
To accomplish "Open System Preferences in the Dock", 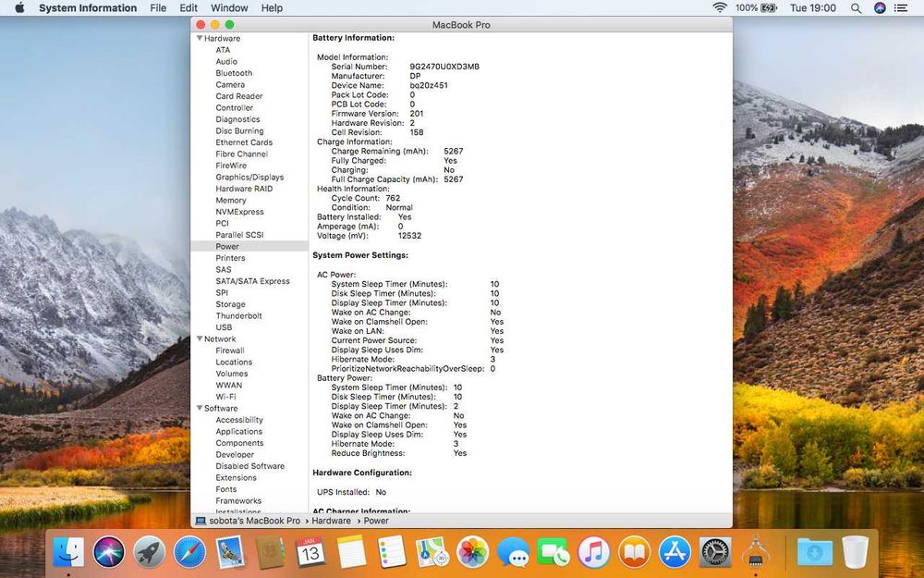I will [x=715, y=553].
